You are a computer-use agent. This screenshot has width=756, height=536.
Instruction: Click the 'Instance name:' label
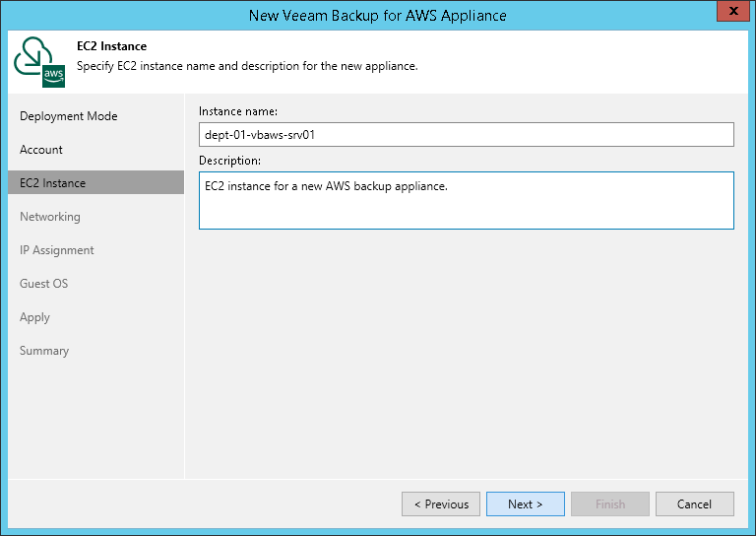click(238, 111)
